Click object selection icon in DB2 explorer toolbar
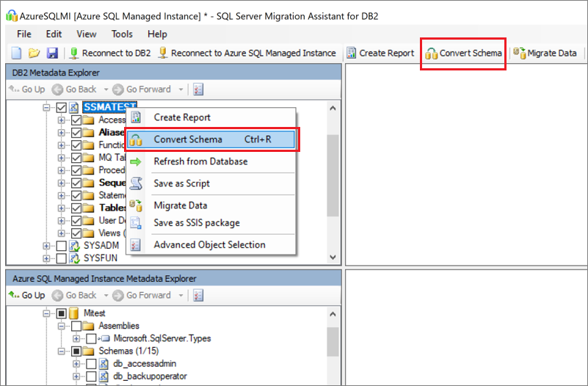This screenshot has width=588, height=386. point(198,90)
